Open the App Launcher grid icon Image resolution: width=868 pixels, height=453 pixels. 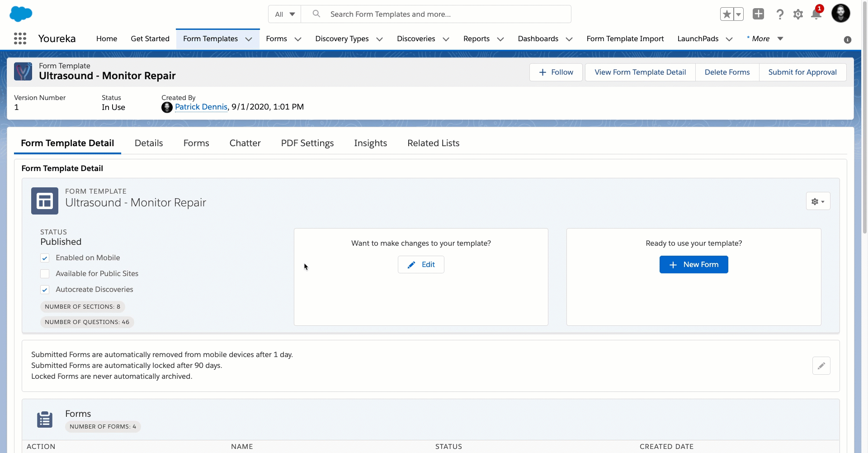click(x=20, y=38)
